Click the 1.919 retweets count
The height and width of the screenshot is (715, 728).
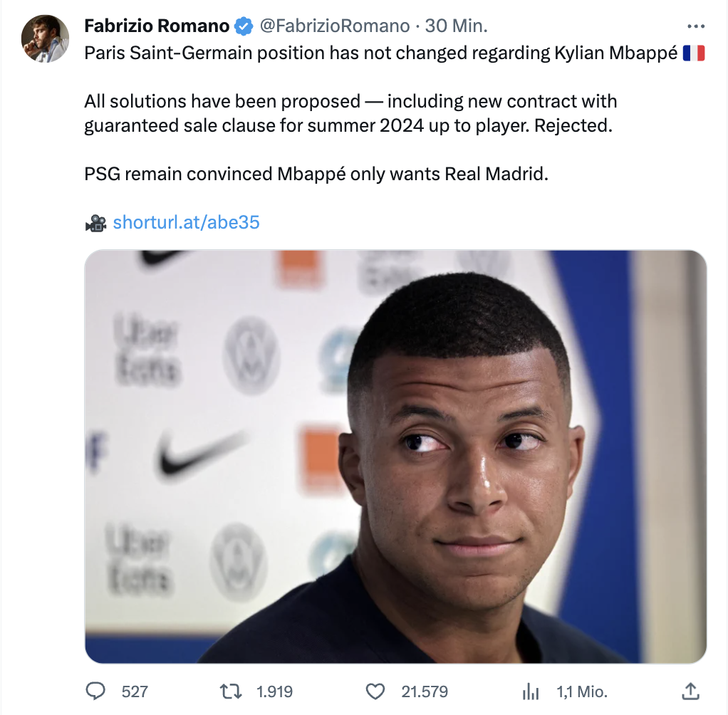pyautogui.click(x=274, y=691)
